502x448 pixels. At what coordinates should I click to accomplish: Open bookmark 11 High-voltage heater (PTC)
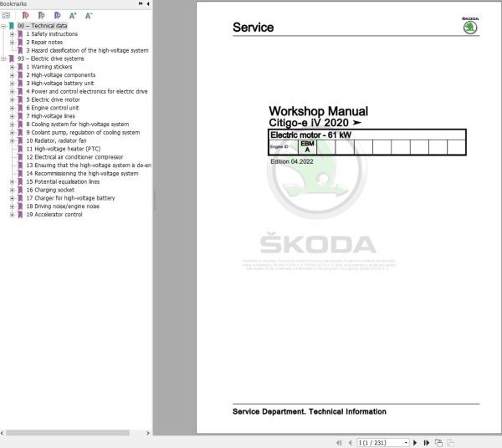click(x=63, y=149)
